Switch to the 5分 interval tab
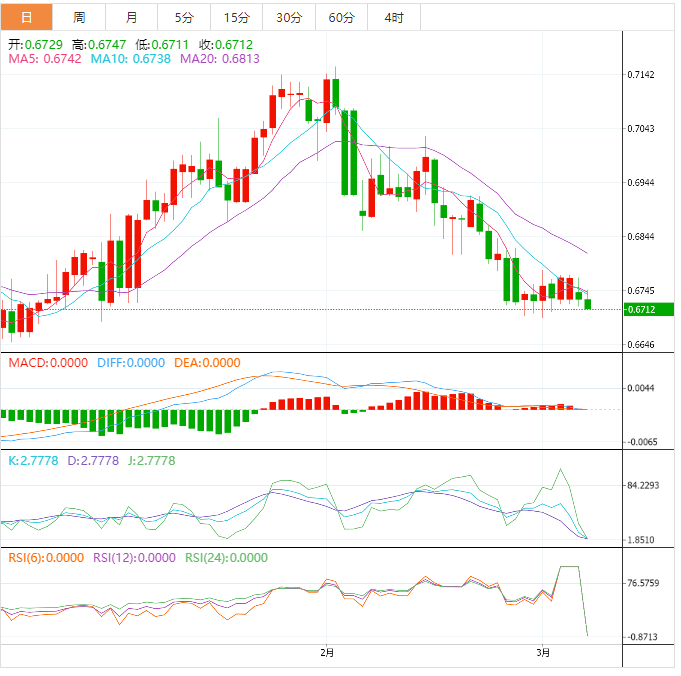The width and height of the screenshot is (681, 676). pos(184,17)
